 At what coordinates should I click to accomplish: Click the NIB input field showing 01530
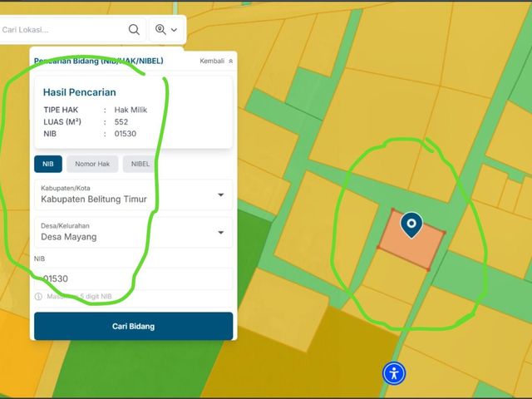click(x=133, y=278)
